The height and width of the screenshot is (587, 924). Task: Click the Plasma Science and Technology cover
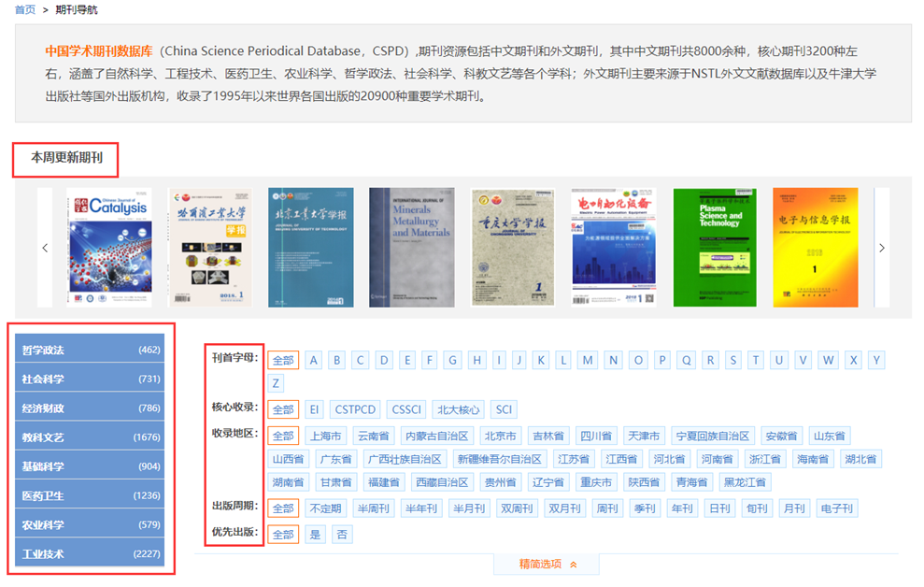716,247
